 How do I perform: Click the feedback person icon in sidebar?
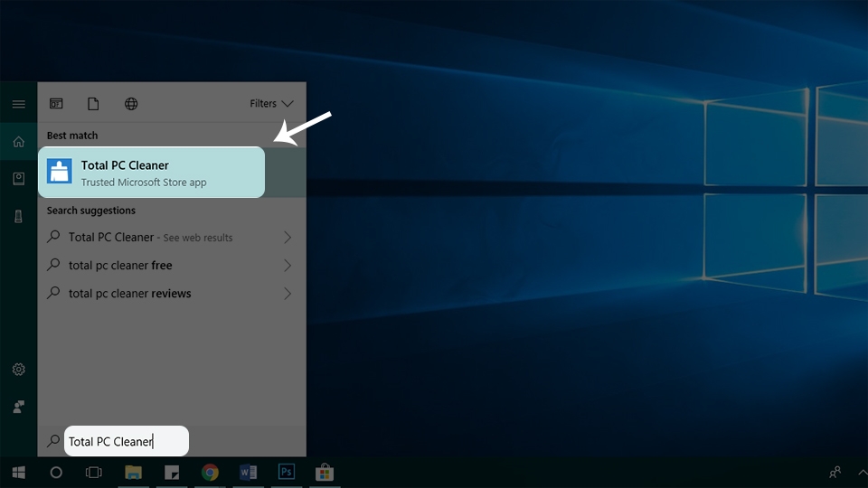coord(18,407)
